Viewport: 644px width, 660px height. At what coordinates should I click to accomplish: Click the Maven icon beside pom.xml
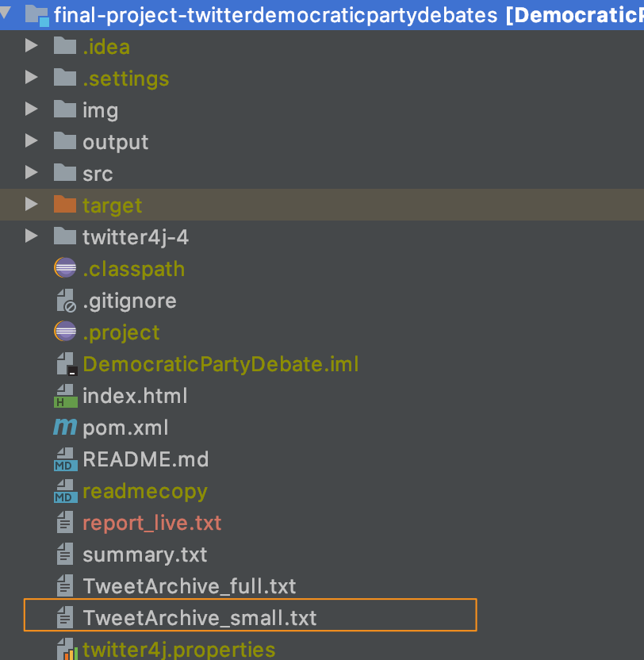coord(65,428)
